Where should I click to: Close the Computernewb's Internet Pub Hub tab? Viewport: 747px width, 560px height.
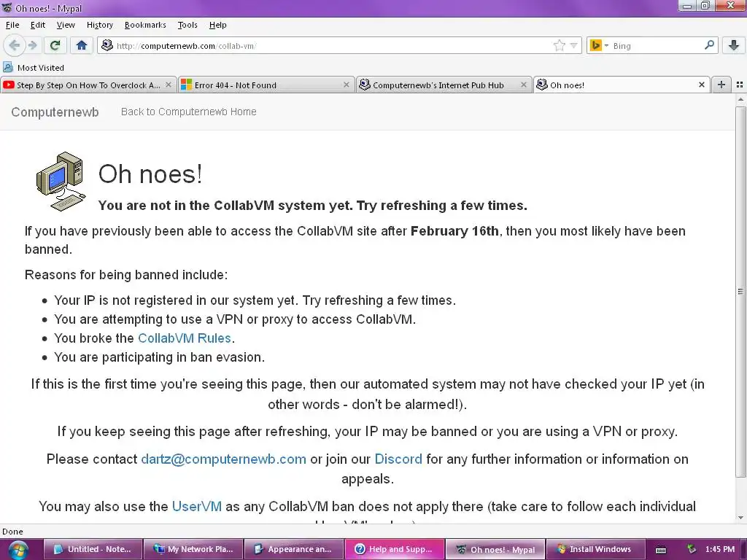pos(524,85)
